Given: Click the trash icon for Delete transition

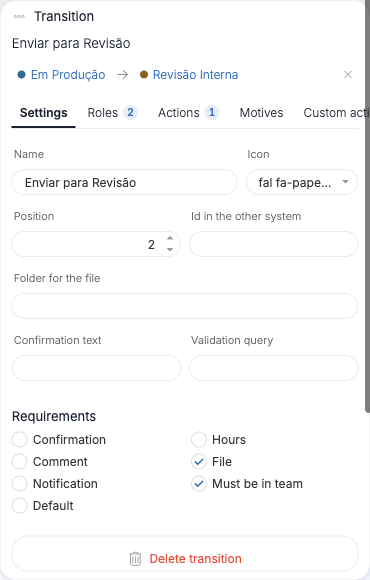Looking at the screenshot, I should (x=135, y=559).
